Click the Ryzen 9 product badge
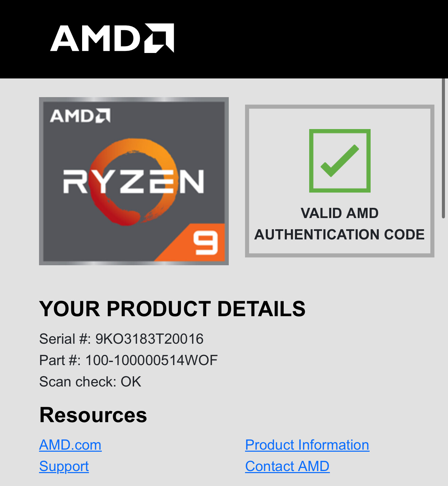The image size is (448, 486). click(x=134, y=181)
